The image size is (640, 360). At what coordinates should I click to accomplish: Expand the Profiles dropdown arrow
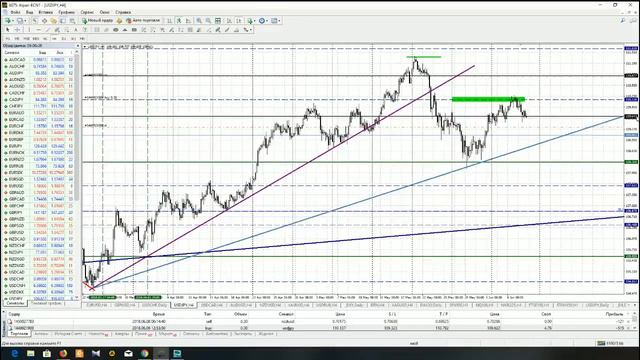click(x=25, y=20)
